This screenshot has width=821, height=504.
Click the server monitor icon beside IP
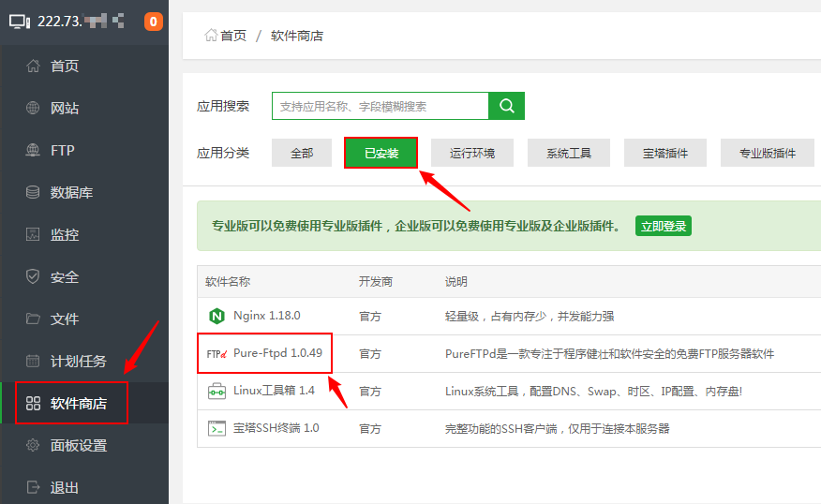20,21
